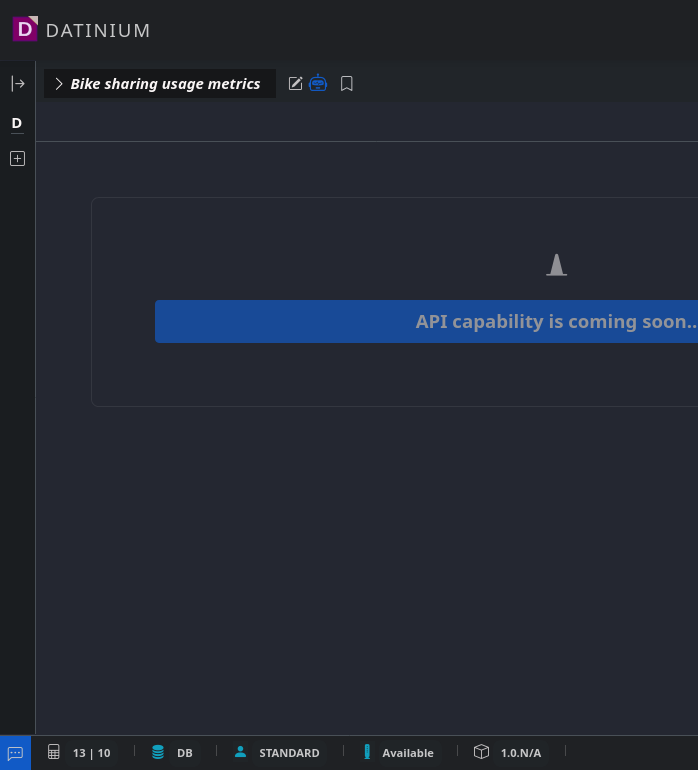Click the edit pencil icon beside title
Screen dimensions: 698x770
295,84
